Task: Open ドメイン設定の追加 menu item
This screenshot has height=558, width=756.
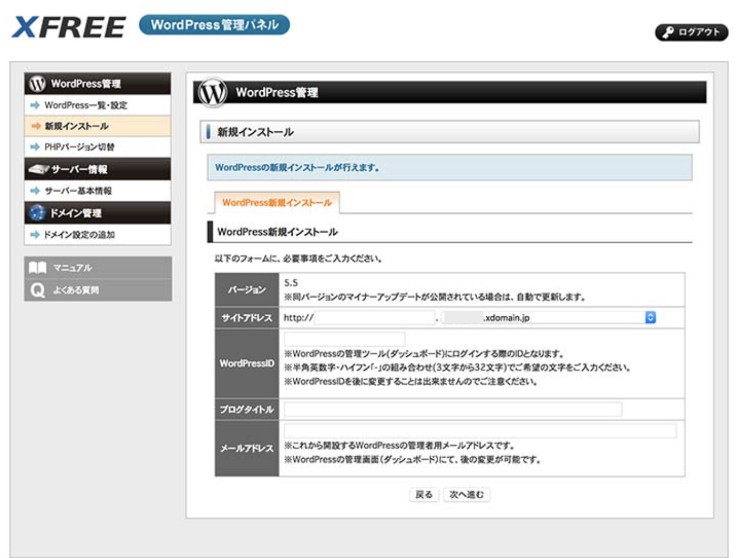Action: tap(98, 234)
